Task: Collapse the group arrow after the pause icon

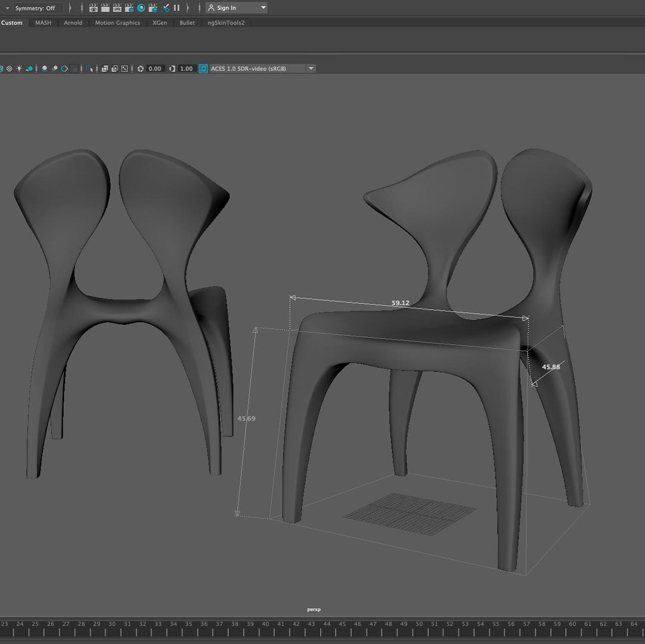Action: 188,8
